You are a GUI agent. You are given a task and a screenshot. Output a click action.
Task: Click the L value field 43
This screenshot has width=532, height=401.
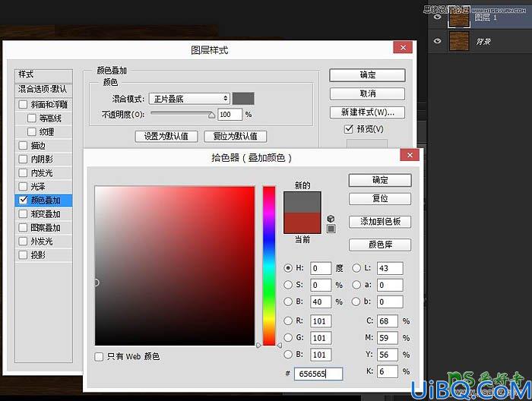point(390,268)
